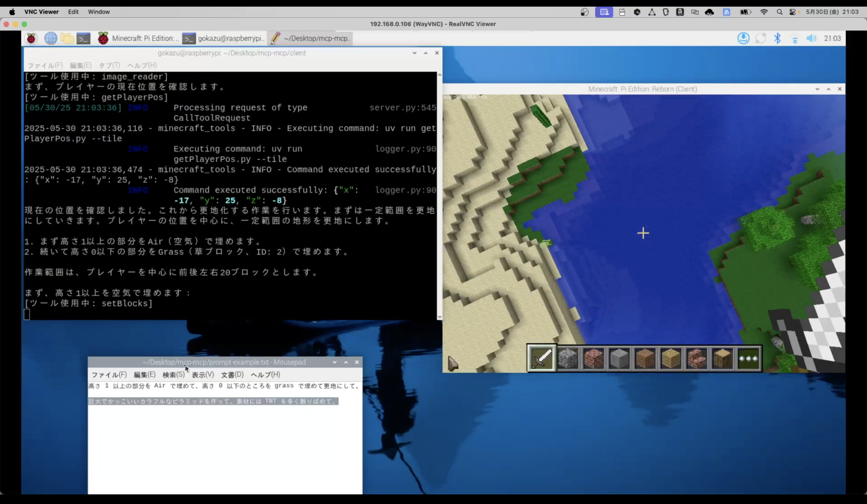Launch the web browser from the panel
The width and height of the screenshot is (867, 504).
click(51, 38)
